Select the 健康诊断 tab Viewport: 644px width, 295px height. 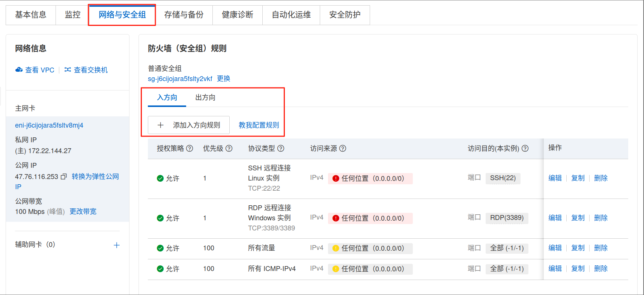(x=238, y=15)
